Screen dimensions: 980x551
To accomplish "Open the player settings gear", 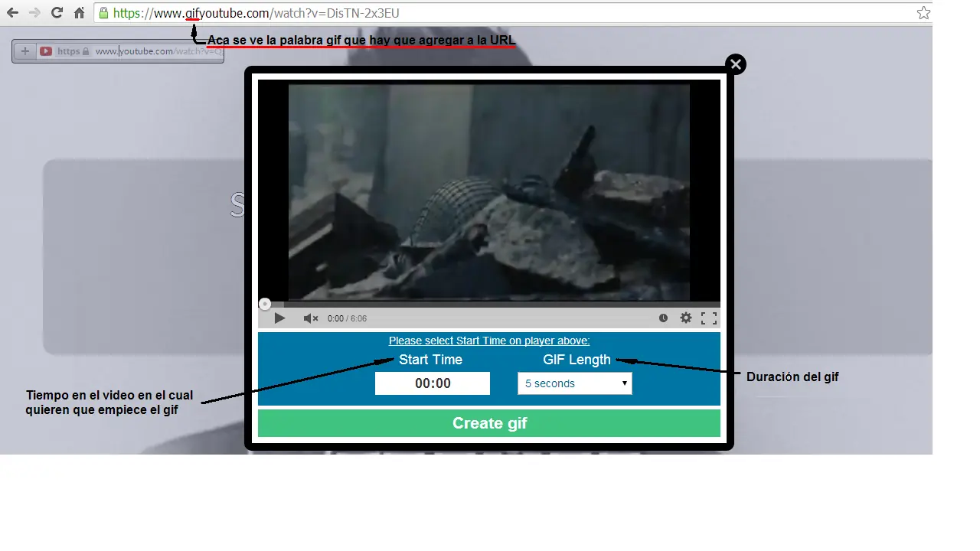I will tap(685, 318).
